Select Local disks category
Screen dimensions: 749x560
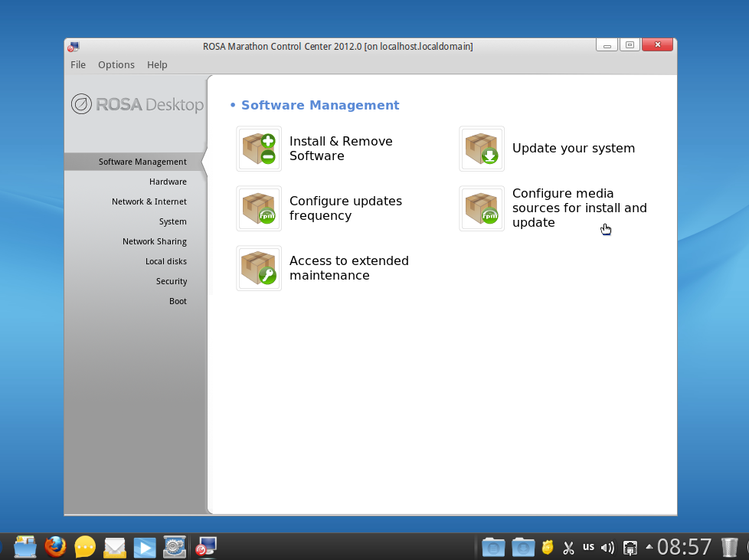pyautogui.click(x=165, y=261)
